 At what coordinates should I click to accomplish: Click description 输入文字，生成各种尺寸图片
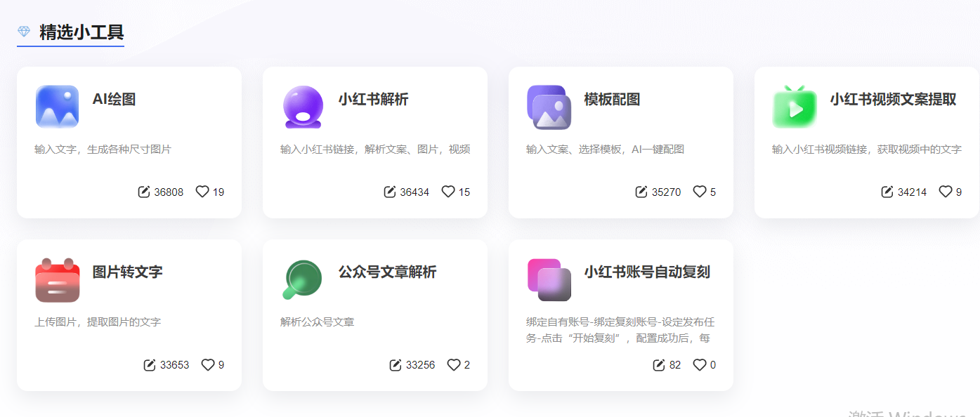[x=103, y=150]
